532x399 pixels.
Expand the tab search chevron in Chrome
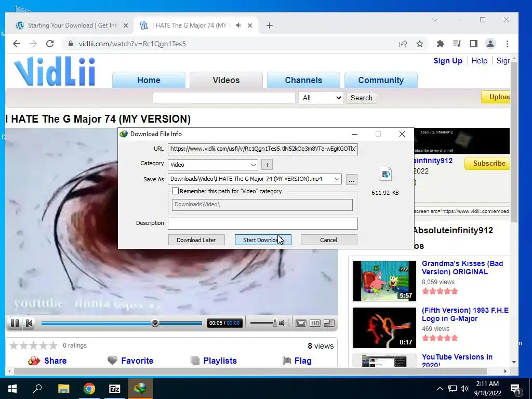click(435, 20)
